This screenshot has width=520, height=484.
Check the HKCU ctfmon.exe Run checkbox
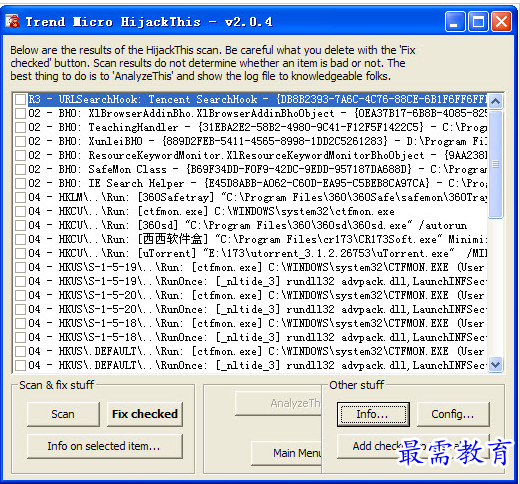(x=21, y=211)
